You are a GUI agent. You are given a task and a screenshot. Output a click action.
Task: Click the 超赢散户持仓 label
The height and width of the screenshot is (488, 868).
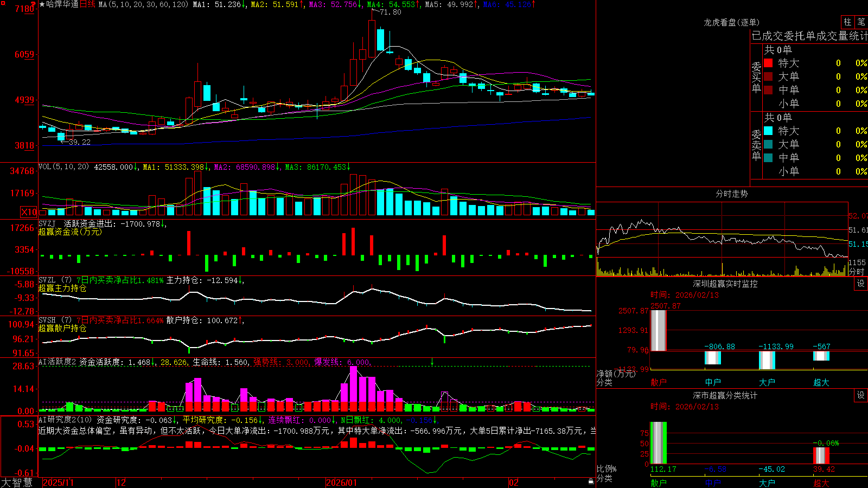(x=62, y=328)
